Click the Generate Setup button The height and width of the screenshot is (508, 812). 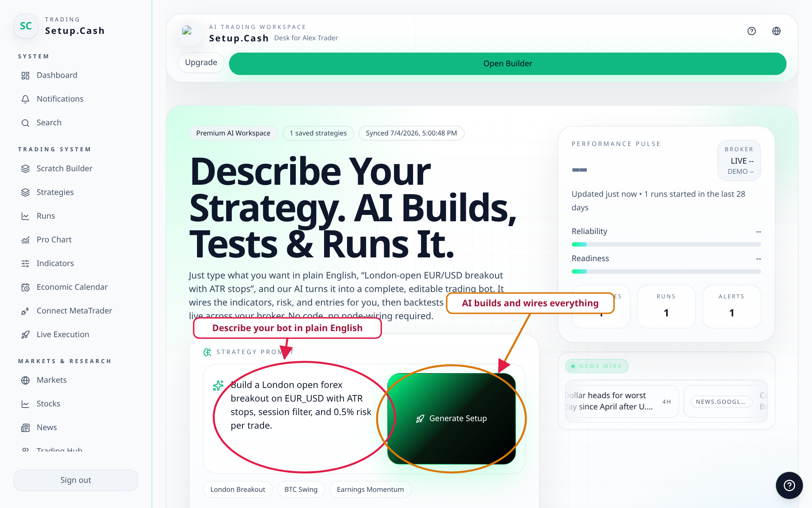pos(451,418)
